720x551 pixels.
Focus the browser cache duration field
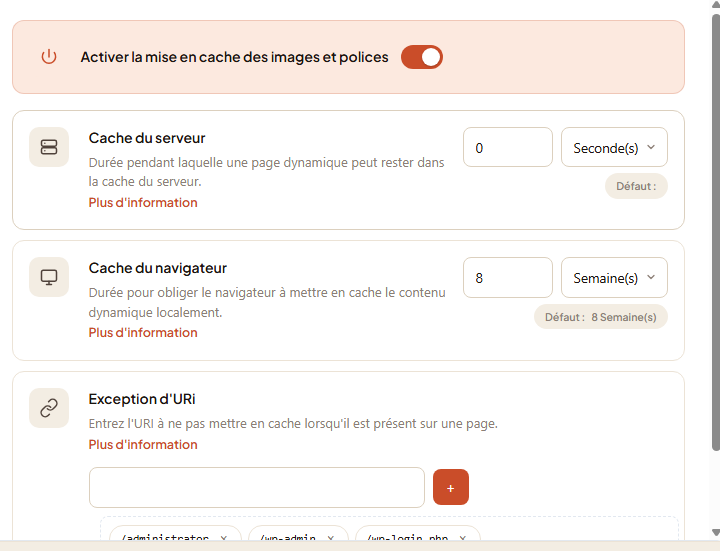coord(507,277)
